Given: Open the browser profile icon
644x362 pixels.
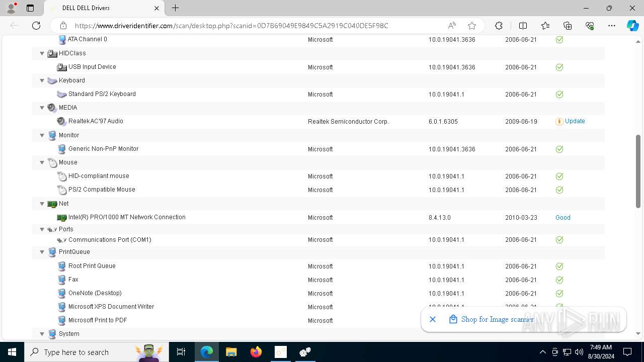Looking at the screenshot, I should tap(11, 8).
